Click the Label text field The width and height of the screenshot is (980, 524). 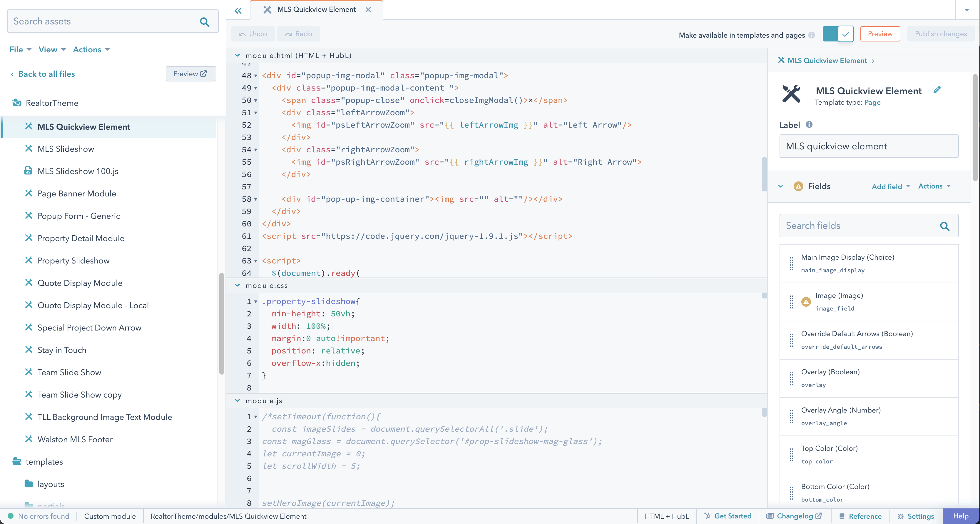point(869,146)
